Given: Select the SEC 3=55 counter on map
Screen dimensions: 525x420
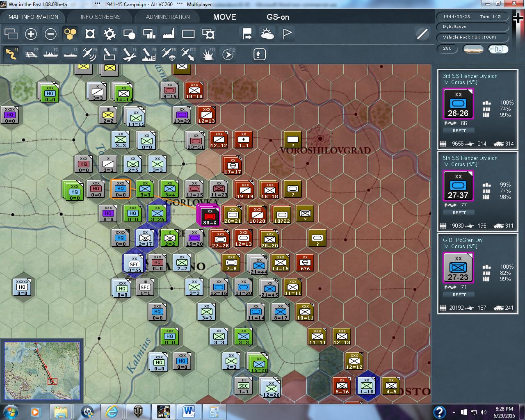Looking at the screenshot, I should (x=134, y=263).
